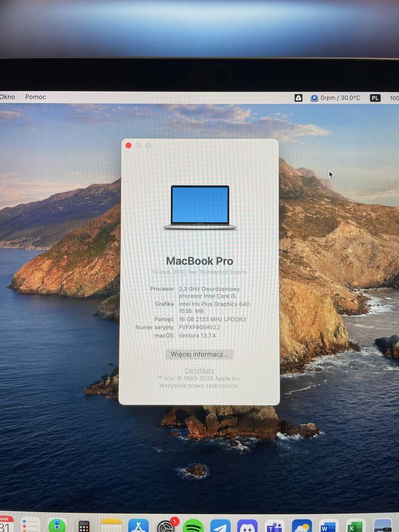This screenshot has height=532, width=399.
Task: Click the serial number FVFXF0G5HV2J
Action: (199, 327)
